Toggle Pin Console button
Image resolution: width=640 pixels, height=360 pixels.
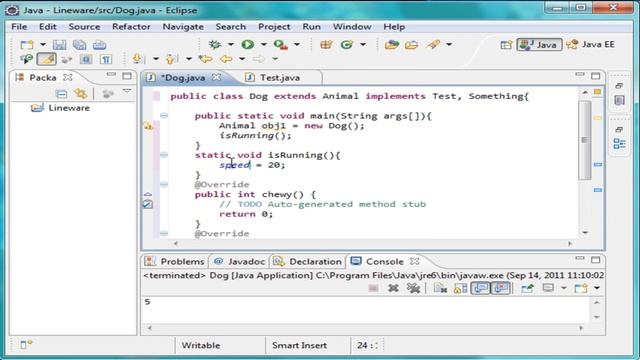tap(527, 289)
